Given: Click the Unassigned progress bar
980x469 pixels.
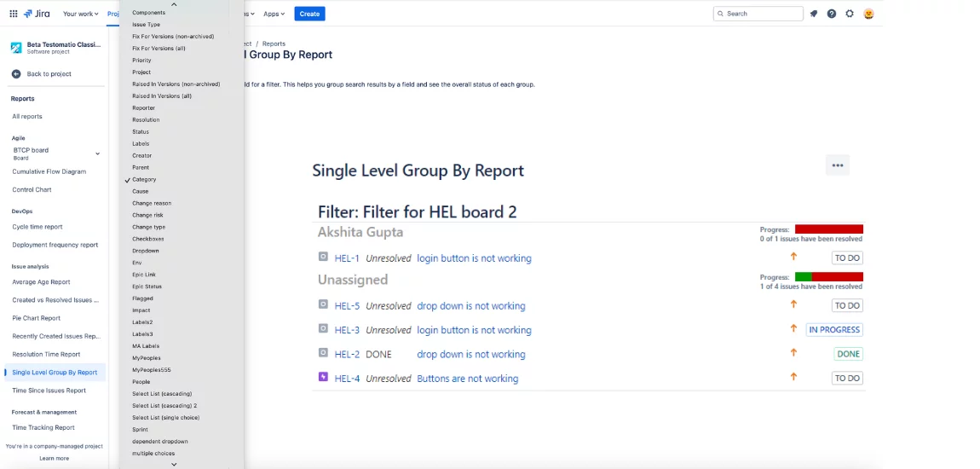Looking at the screenshot, I should point(828,277).
